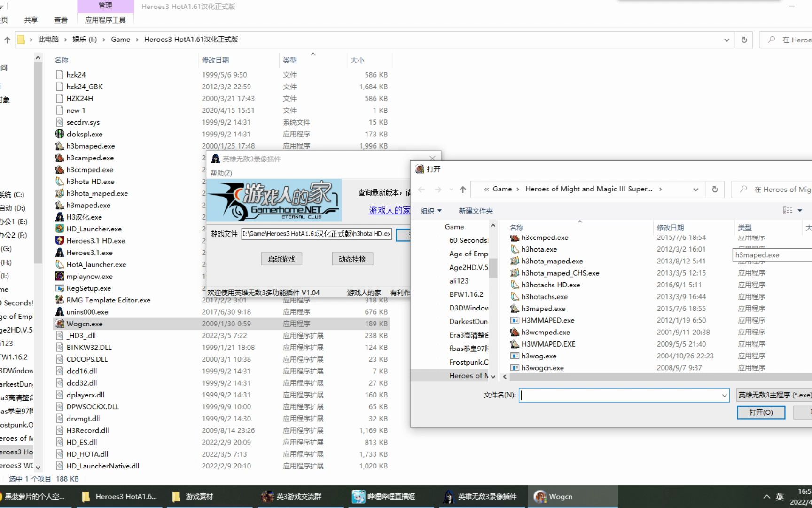812x508 pixels.
Task: Select the HD_Launcher.exe file icon
Action: point(60,229)
